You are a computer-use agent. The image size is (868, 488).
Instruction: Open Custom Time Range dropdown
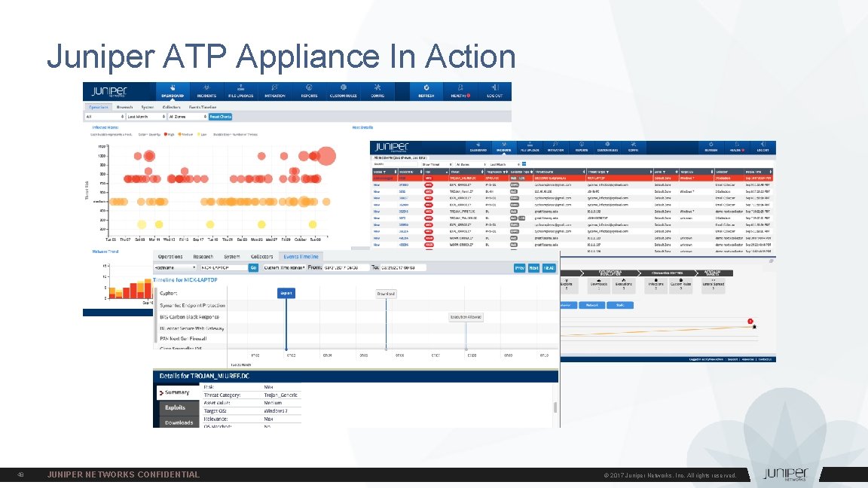pos(285,268)
